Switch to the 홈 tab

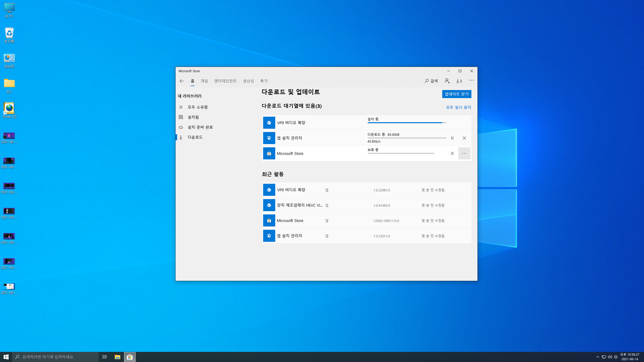193,81
